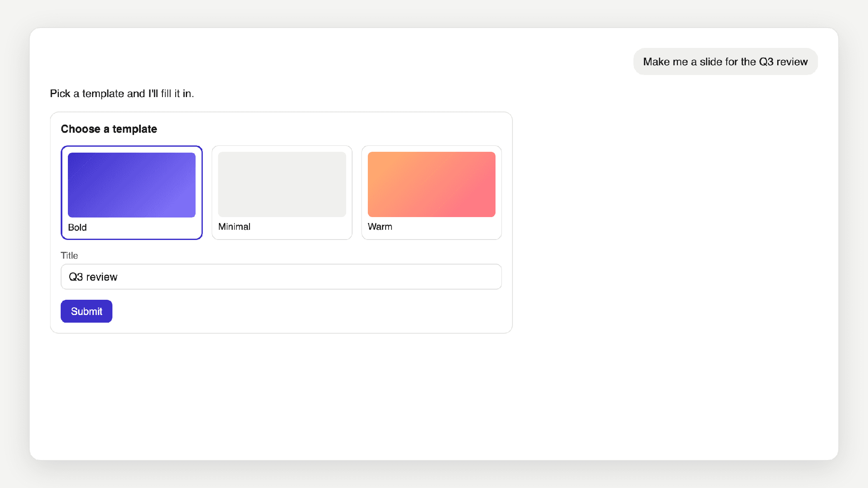Click the 'Make me a slide for the Q3 review' message
This screenshot has width=868, height=488.
pyautogui.click(x=725, y=61)
